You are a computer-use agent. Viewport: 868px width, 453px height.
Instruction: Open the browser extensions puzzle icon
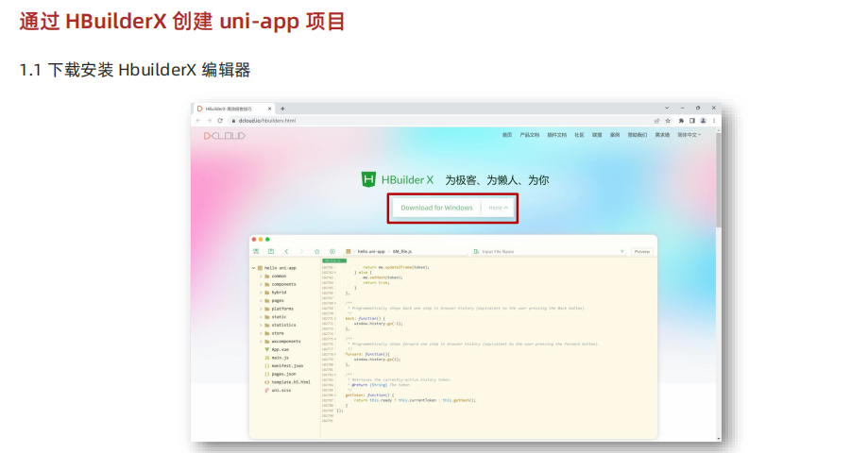(x=681, y=121)
